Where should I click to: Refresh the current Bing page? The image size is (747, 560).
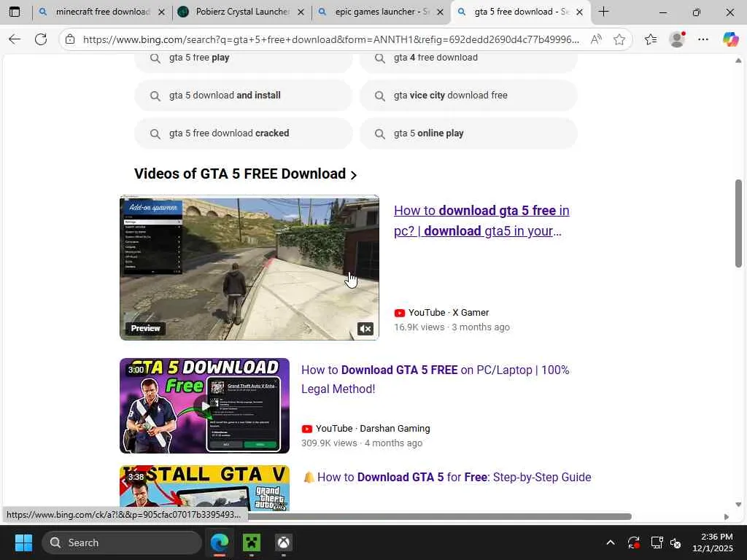click(41, 39)
